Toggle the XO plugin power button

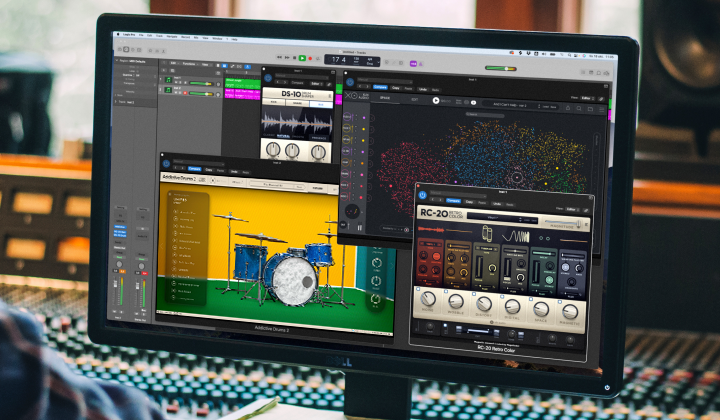[x=350, y=82]
